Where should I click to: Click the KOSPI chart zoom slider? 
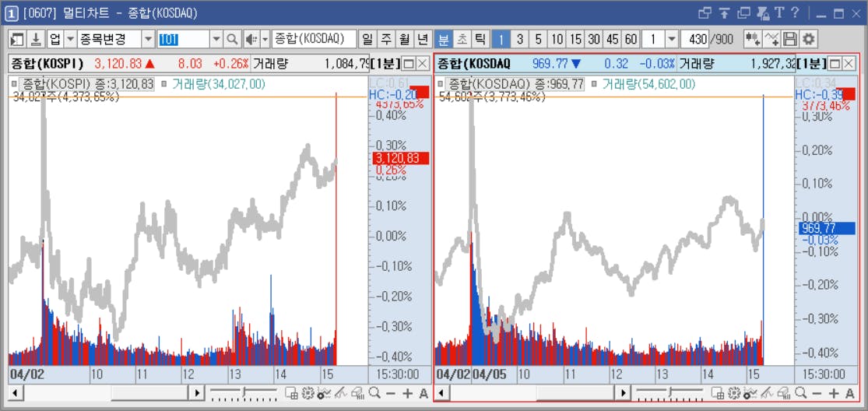[244, 393]
